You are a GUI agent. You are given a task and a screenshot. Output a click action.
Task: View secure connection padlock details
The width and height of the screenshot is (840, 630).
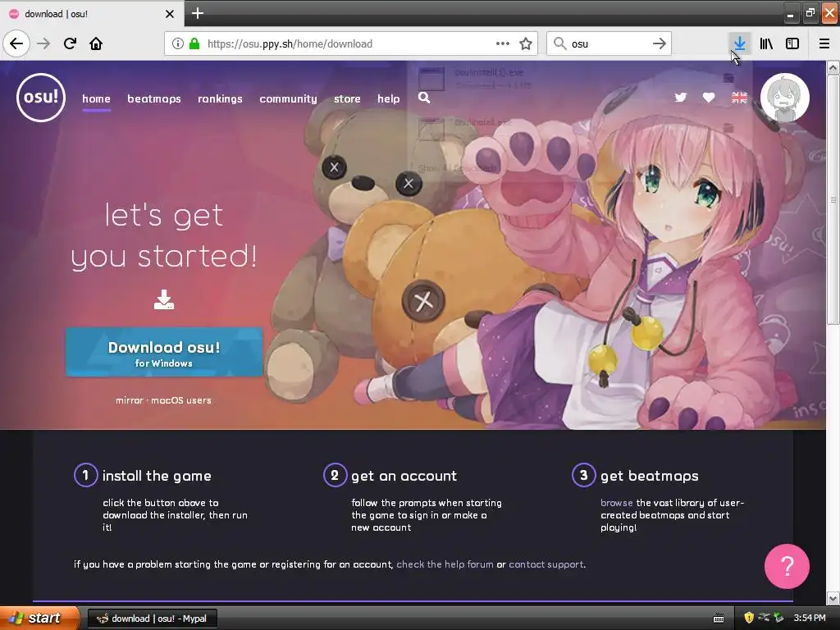click(194, 43)
